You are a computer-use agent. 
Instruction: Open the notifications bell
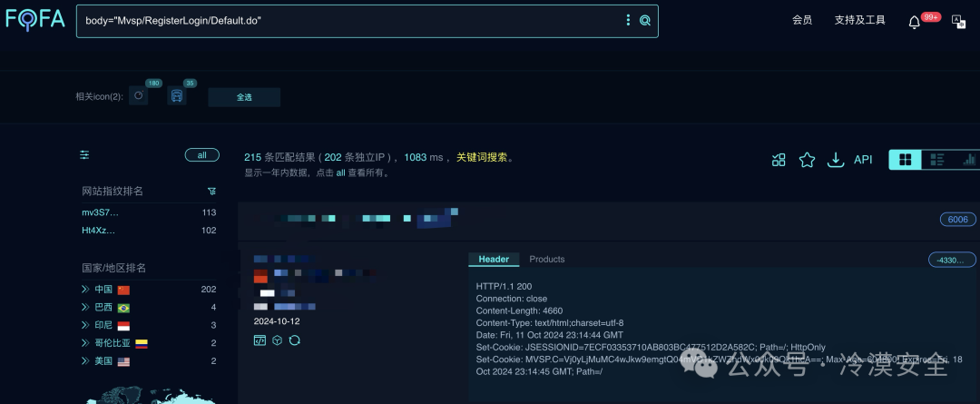914,22
